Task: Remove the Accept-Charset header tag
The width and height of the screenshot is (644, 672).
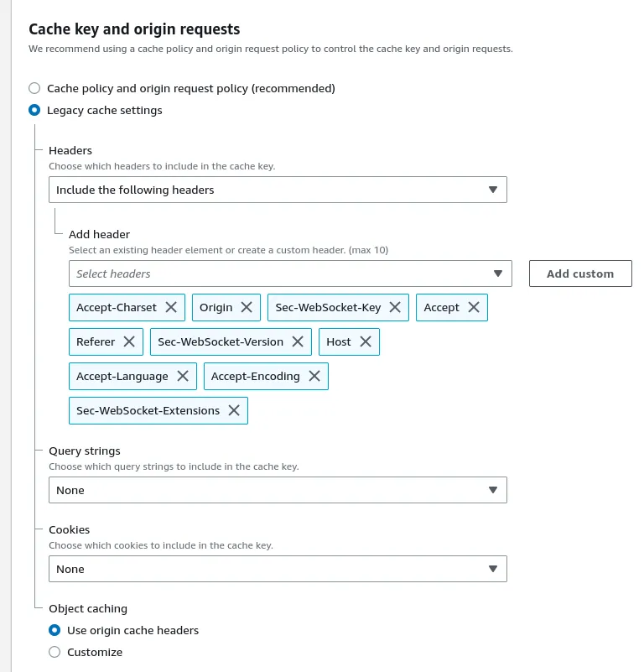Action: (171, 308)
